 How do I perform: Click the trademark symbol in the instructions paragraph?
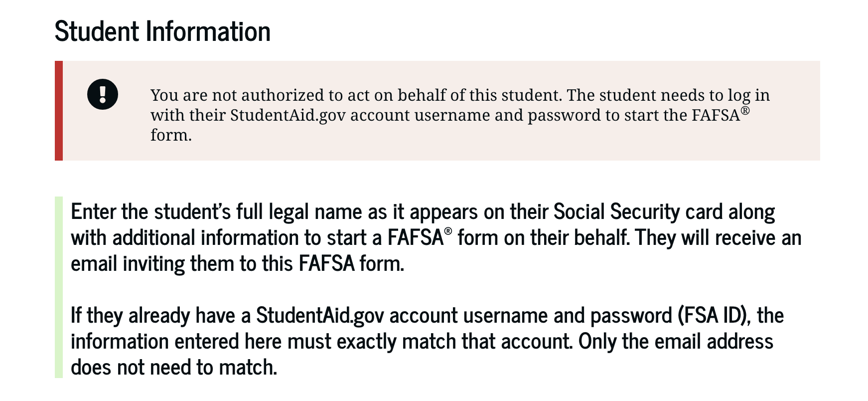[448, 231]
